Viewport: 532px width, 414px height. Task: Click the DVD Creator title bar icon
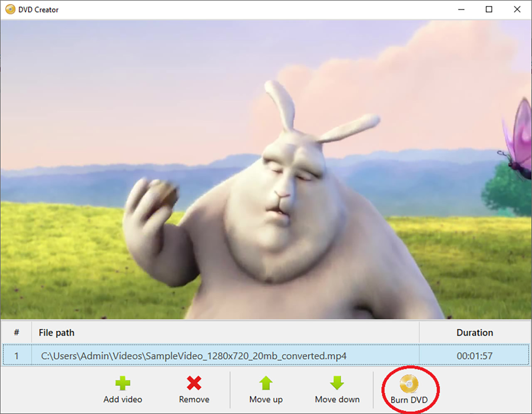(x=10, y=9)
